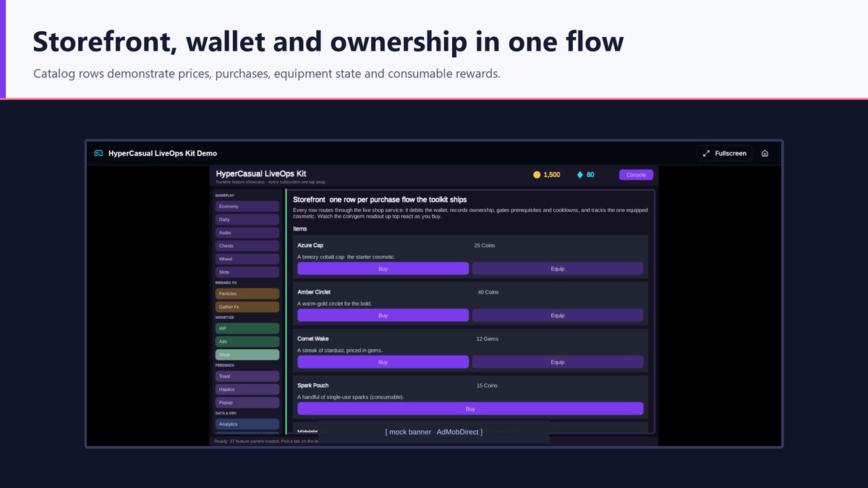Image resolution: width=868 pixels, height=488 pixels.
Task: Open the Economy tab in sidebar
Action: [247, 207]
